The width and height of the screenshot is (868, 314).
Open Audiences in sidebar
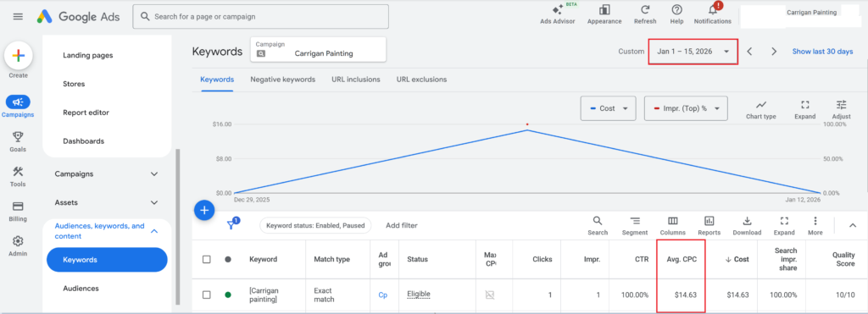(81, 289)
